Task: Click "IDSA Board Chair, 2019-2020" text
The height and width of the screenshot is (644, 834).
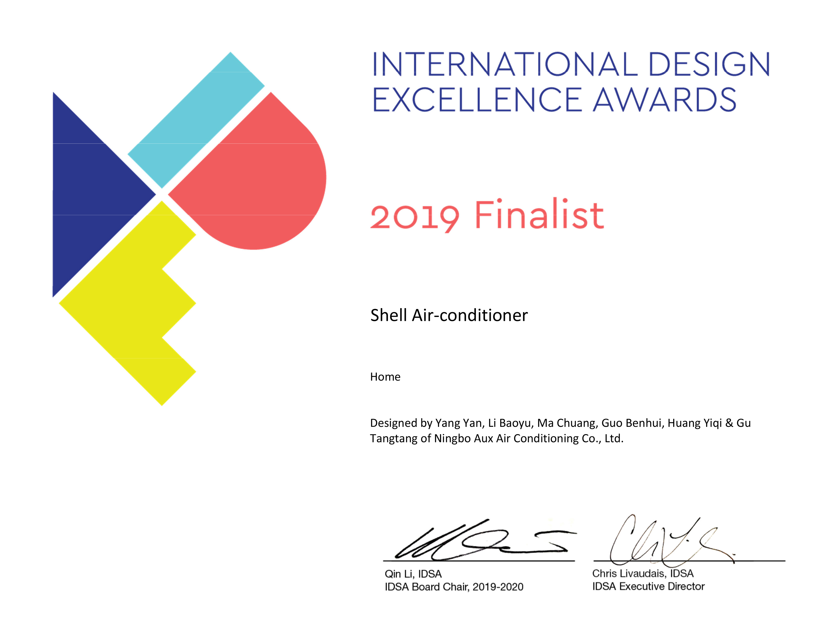Action: [454, 587]
